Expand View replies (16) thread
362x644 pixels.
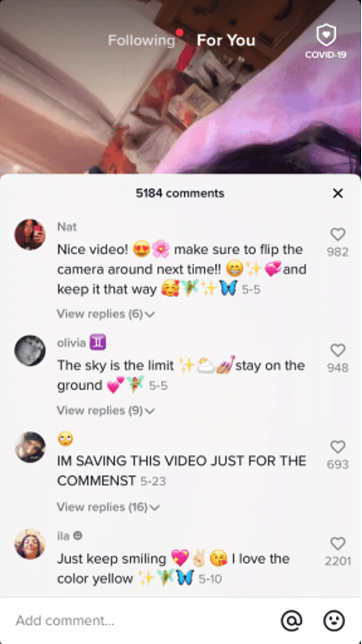[108, 507]
